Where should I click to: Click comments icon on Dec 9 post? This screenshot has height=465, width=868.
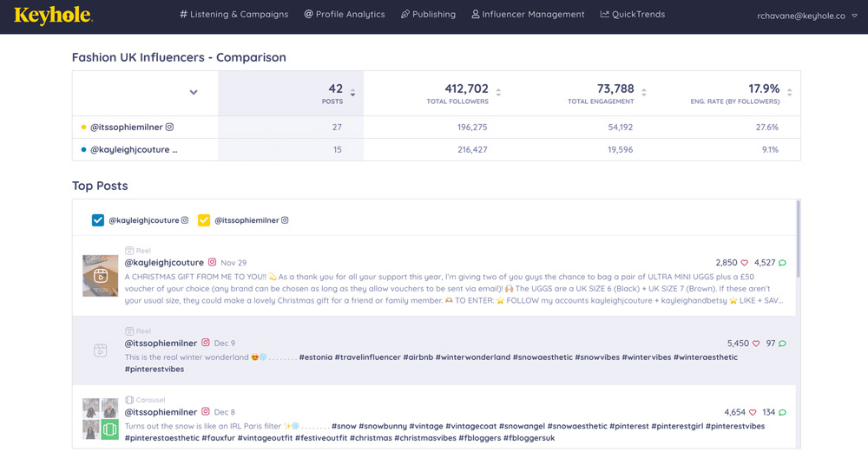pos(782,344)
